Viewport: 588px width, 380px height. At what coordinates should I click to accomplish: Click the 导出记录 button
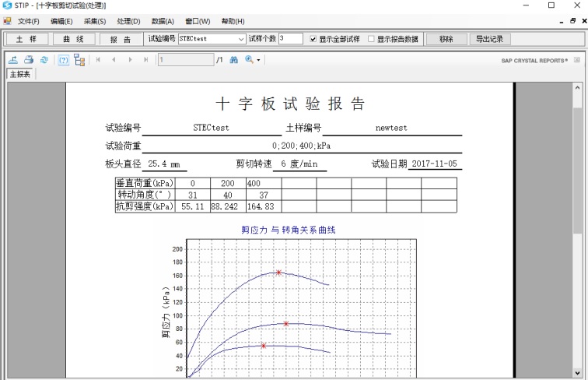(488, 38)
